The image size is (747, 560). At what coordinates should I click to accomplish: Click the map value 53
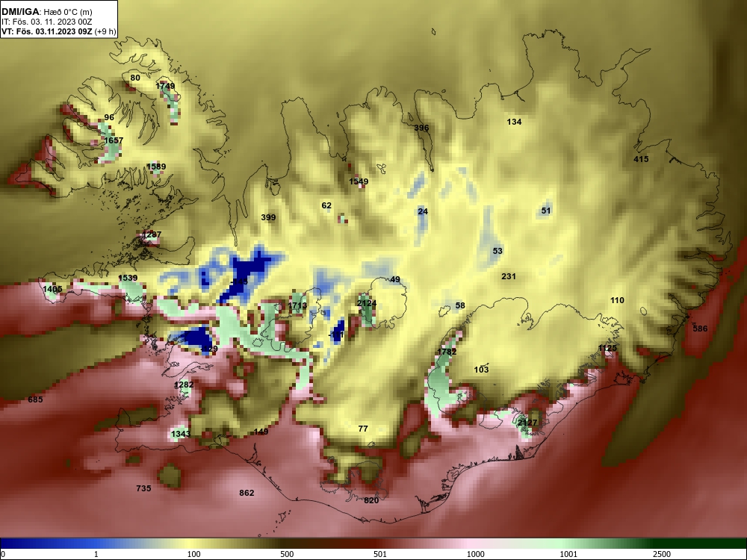click(498, 251)
